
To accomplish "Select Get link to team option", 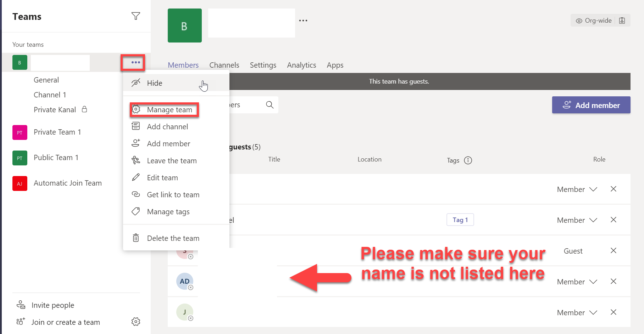I will click(x=176, y=195).
